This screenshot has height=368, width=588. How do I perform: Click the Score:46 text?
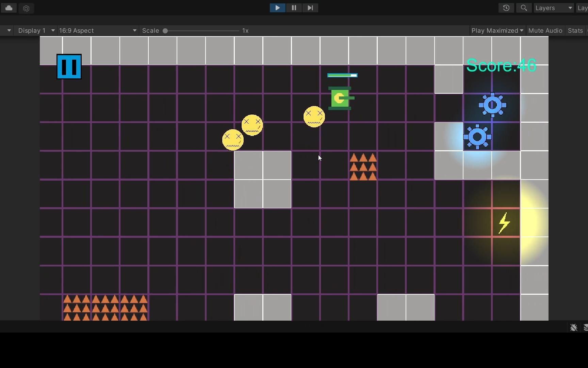(x=501, y=65)
